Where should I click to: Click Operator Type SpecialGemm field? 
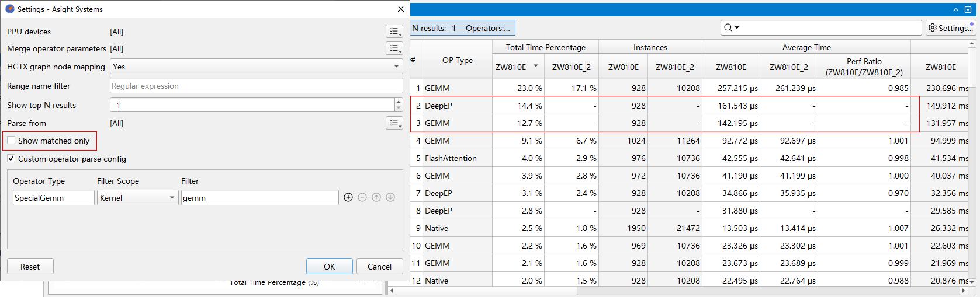(54, 198)
